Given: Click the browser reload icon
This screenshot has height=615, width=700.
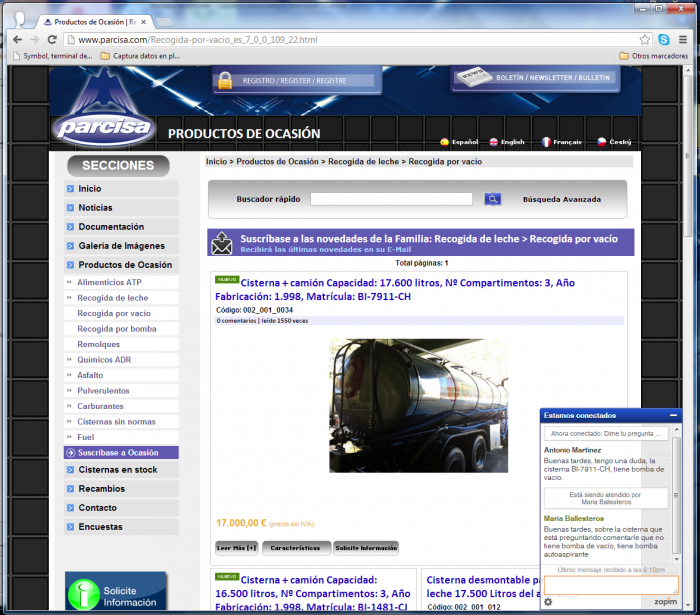Looking at the screenshot, I should [x=54, y=40].
